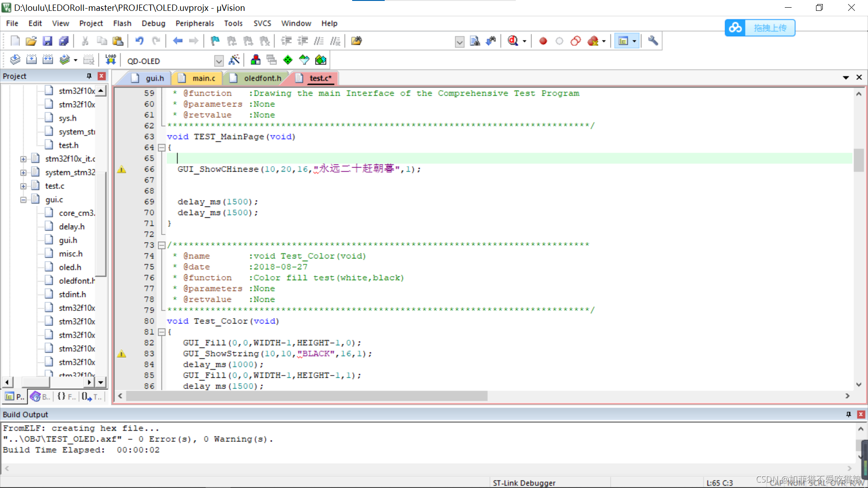Toggle pin on Project panel
The image size is (868, 488).
click(89, 76)
